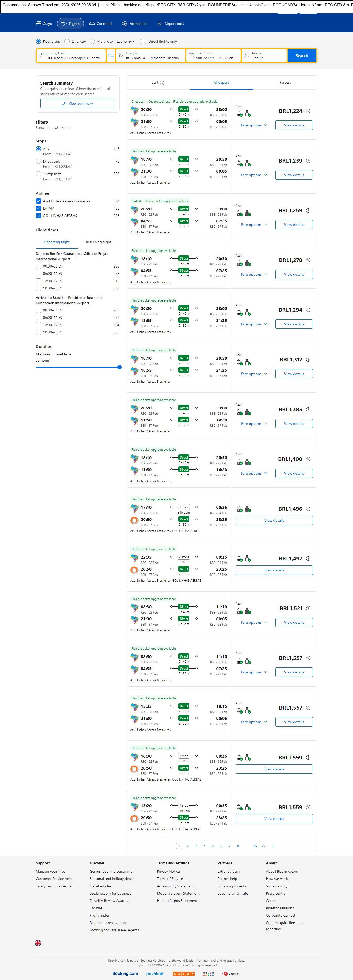The width and height of the screenshot is (353, 980).
Task: Click the Attractions icon in top navigation
Action: click(x=125, y=24)
